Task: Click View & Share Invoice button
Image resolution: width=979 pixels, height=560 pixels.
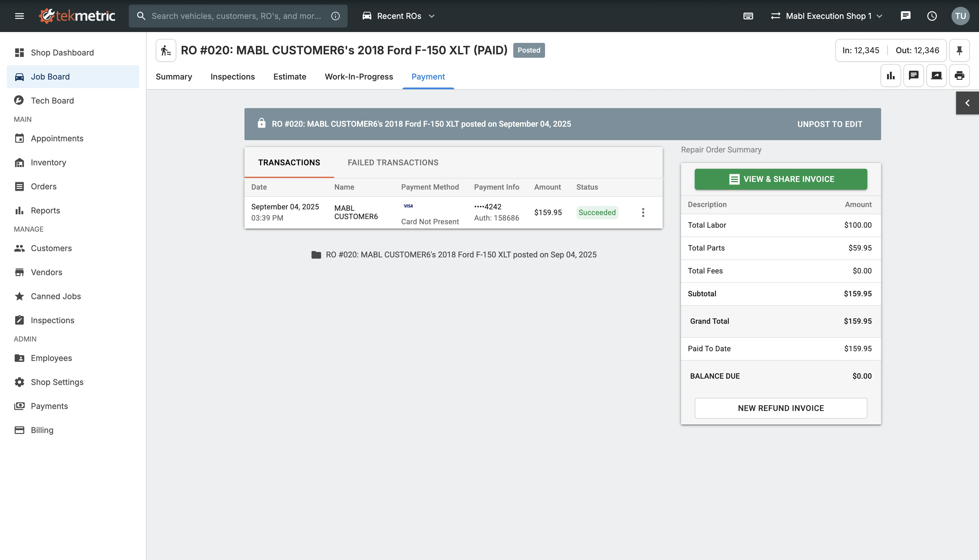Action: [780, 179]
